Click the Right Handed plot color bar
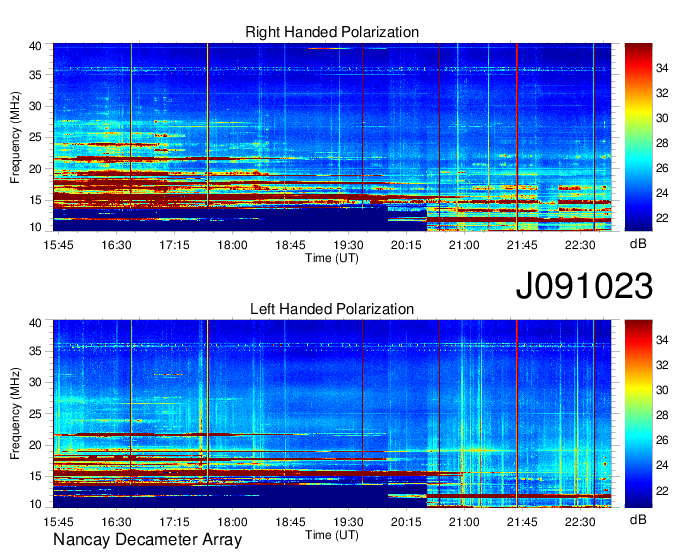The height and width of the screenshot is (552, 680). pyautogui.click(x=638, y=137)
